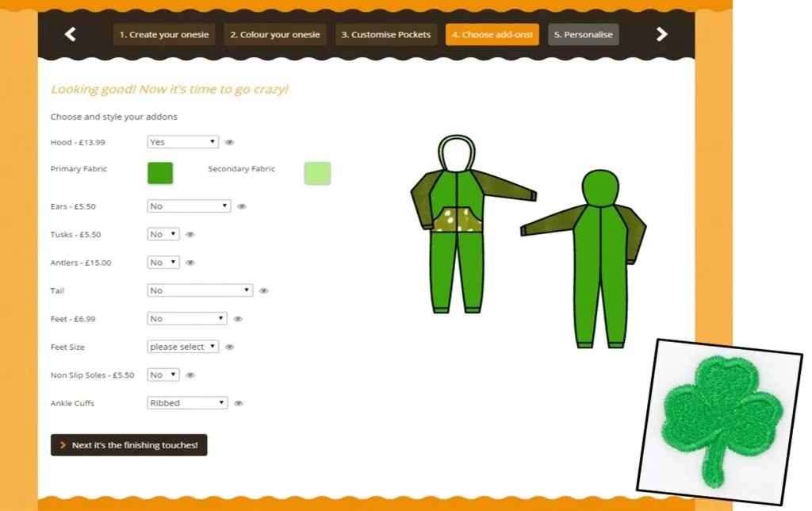Expand the Tail options dropdown
Image resolution: width=812 pixels, height=511 pixels.
[x=200, y=290]
